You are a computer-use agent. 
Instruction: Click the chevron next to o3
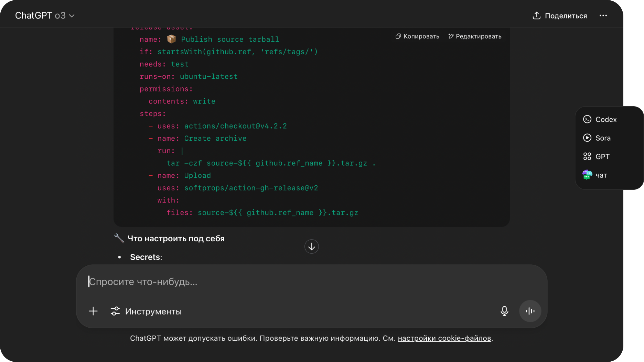tap(72, 16)
